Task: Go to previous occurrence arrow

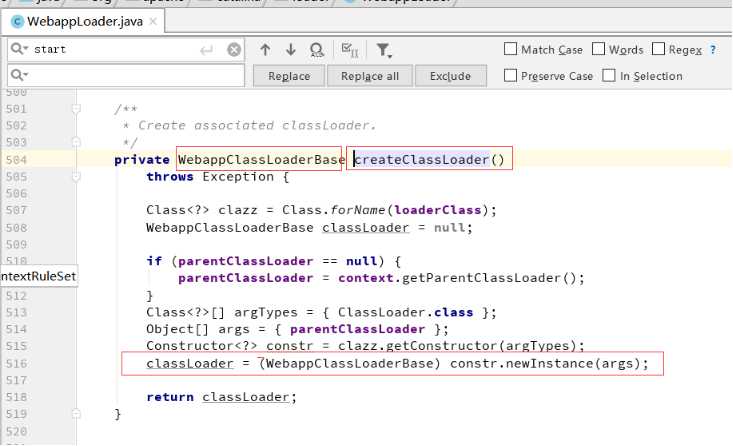Action: coord(265,50)
